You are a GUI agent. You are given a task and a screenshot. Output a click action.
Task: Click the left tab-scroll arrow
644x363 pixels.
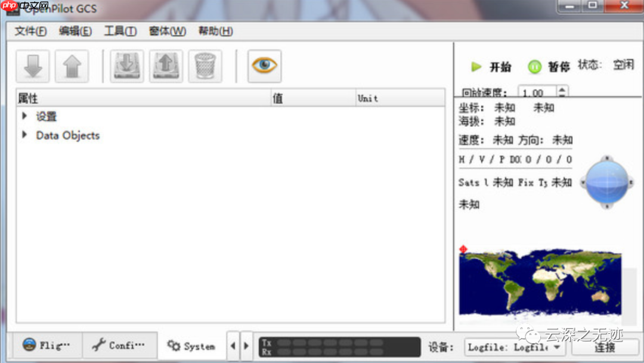[x=233, y=346]
